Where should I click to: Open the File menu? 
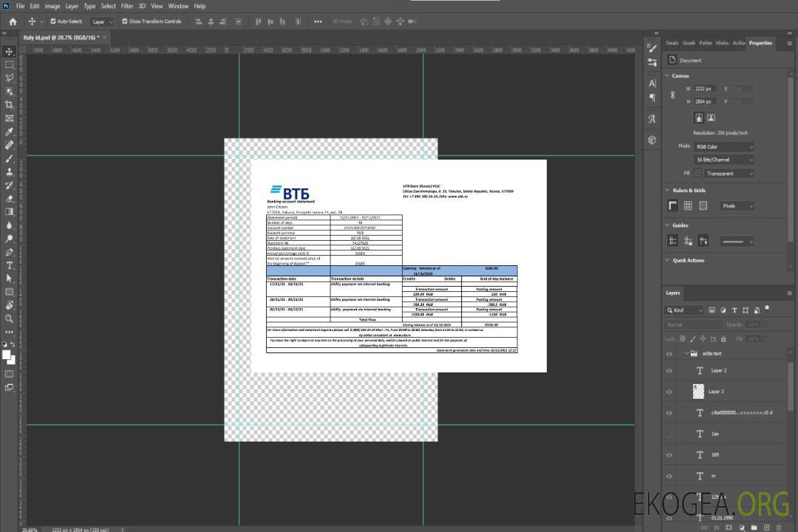pos(20,6)
